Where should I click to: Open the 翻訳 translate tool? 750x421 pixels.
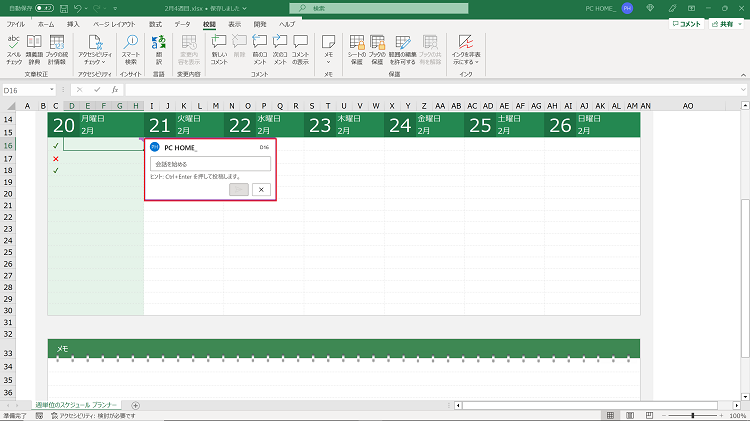(159, 46)
